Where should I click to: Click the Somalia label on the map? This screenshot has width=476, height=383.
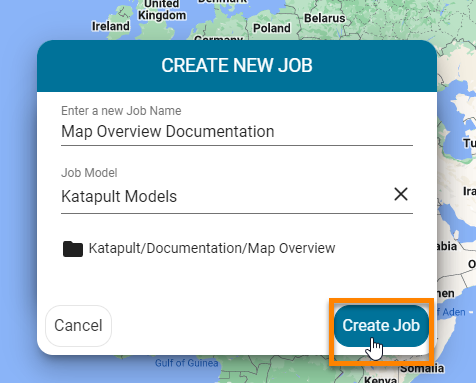tap(422, 368)
